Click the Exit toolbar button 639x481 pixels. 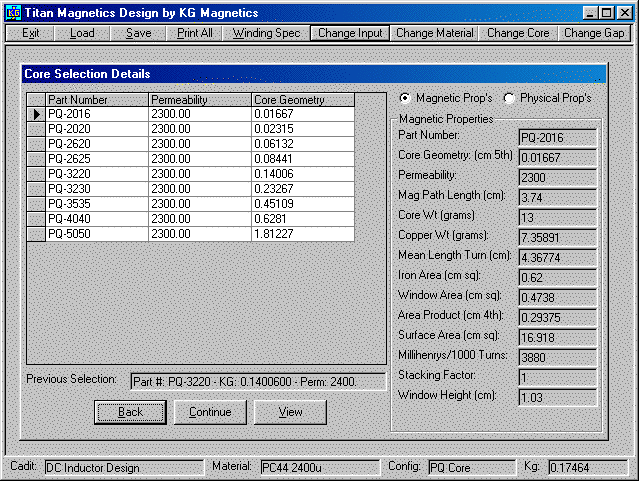click(x=31, y=33)
